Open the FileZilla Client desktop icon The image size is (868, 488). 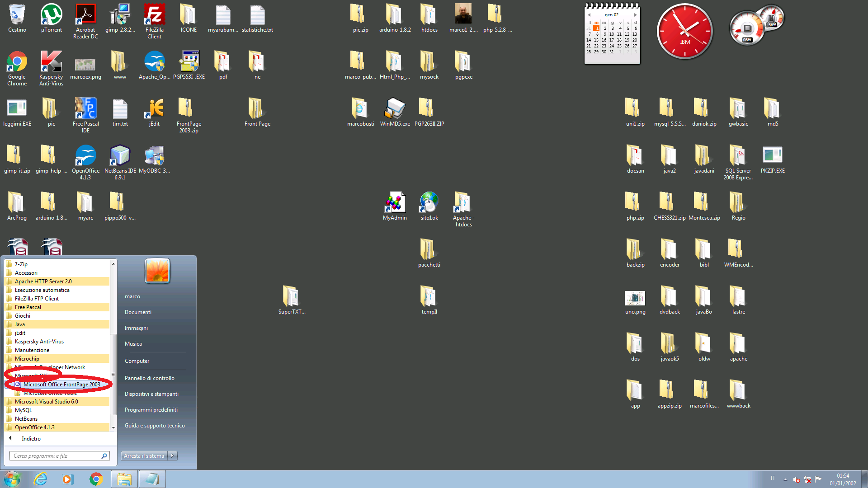pos(154,16)
